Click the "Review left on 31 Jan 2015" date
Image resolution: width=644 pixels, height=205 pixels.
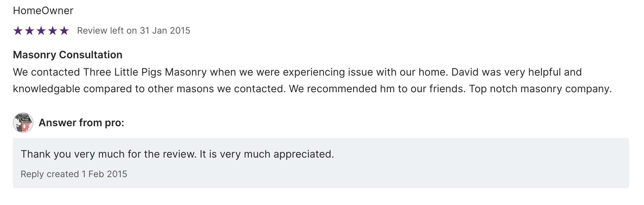(x=134, y=31)
